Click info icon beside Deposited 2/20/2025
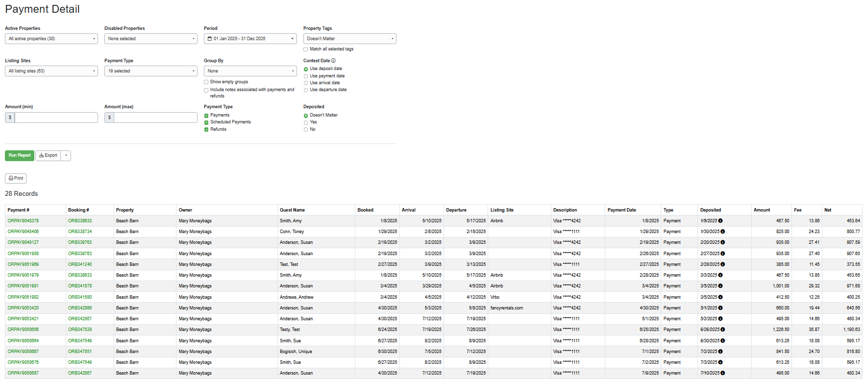Screen dimensions: 868x379 723,242
